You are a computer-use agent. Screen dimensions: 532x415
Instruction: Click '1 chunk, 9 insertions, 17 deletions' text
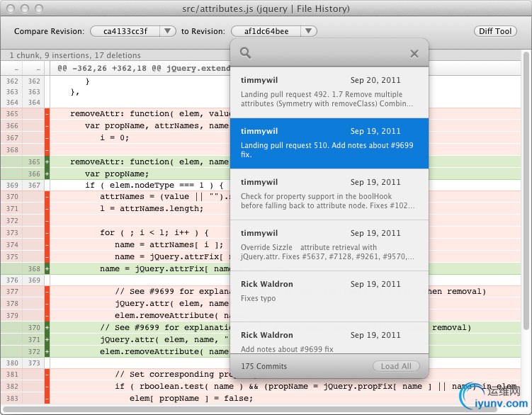75,55
